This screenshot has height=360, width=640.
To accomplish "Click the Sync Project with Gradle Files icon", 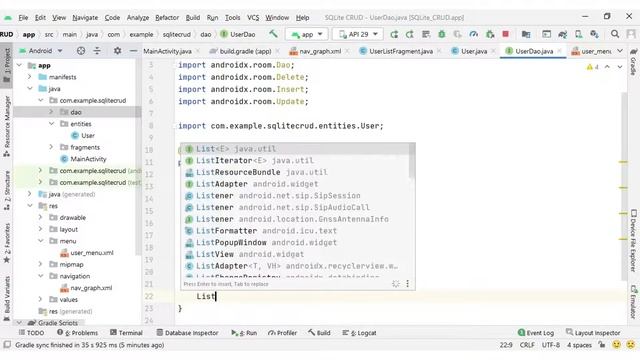I will [562, 34].
